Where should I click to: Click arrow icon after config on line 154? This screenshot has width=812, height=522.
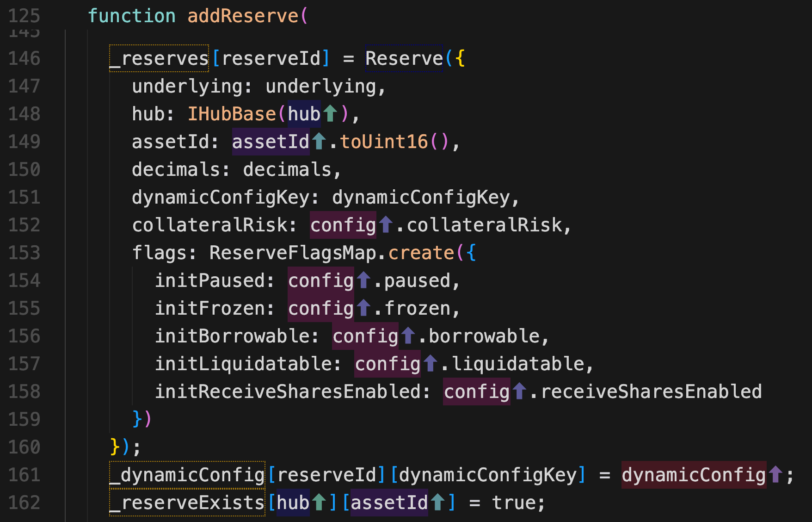[x=363, y=280]
